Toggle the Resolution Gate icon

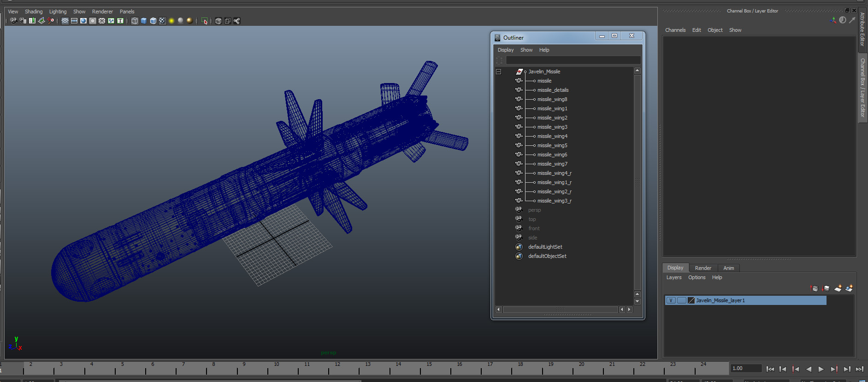tap(83, 21)
